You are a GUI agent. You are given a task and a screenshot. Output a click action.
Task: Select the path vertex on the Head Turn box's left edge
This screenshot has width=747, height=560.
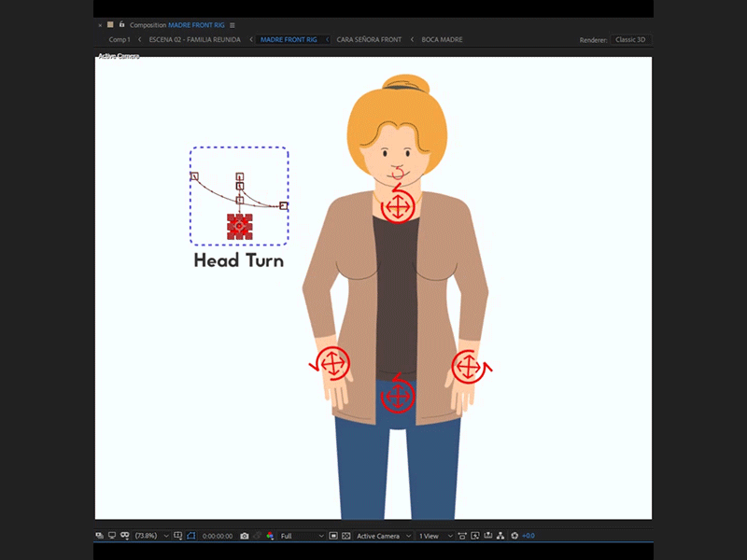[194, 176]
